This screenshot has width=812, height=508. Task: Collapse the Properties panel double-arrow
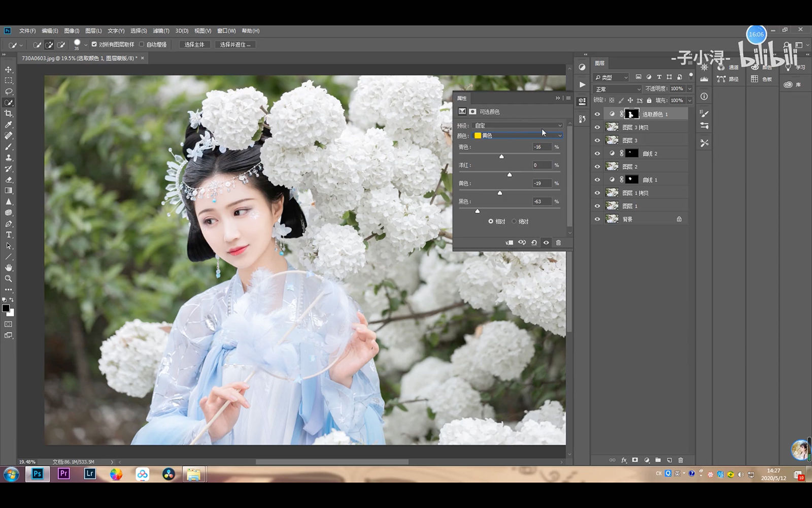pos(557,98)
